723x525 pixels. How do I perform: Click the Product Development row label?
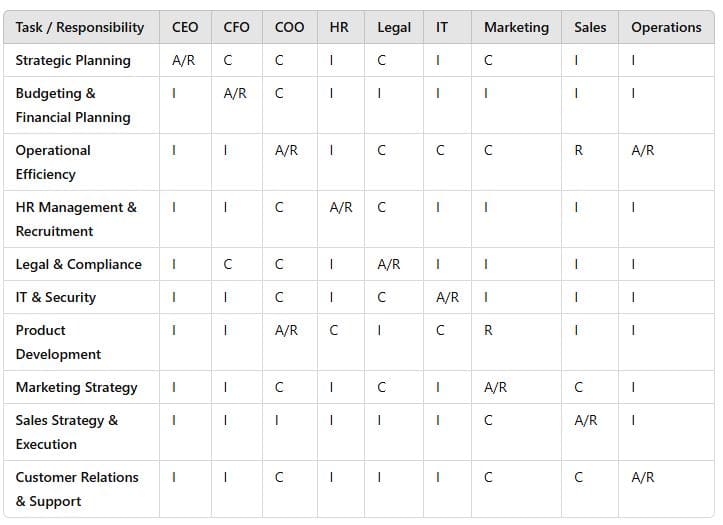[x=58, y=342]
